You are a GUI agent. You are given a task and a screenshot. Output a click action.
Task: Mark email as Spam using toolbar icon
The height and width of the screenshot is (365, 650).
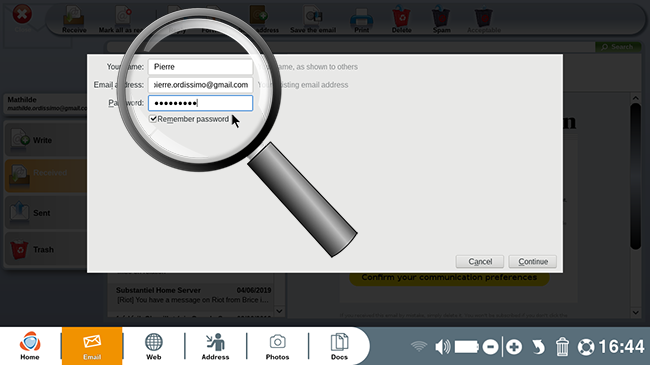click(441, 19)
